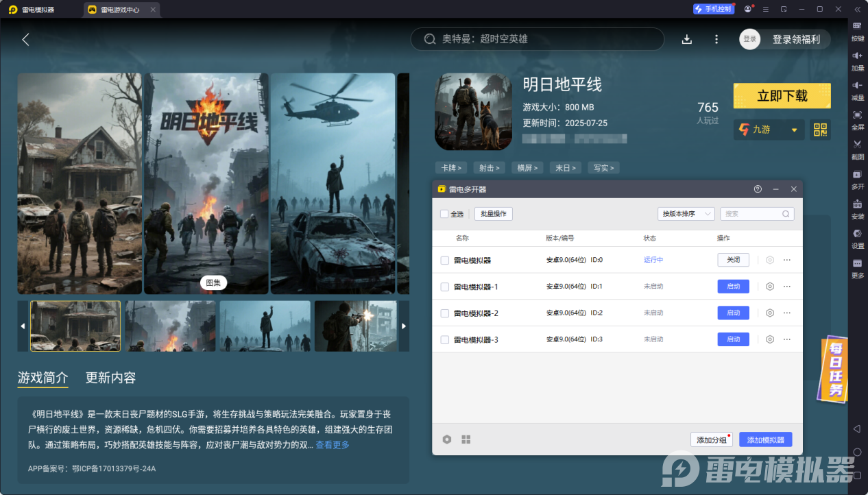Screen dimensions: 868x495
Task: Select the abandoned house thumbnail
Action: [x=75, y=326]
